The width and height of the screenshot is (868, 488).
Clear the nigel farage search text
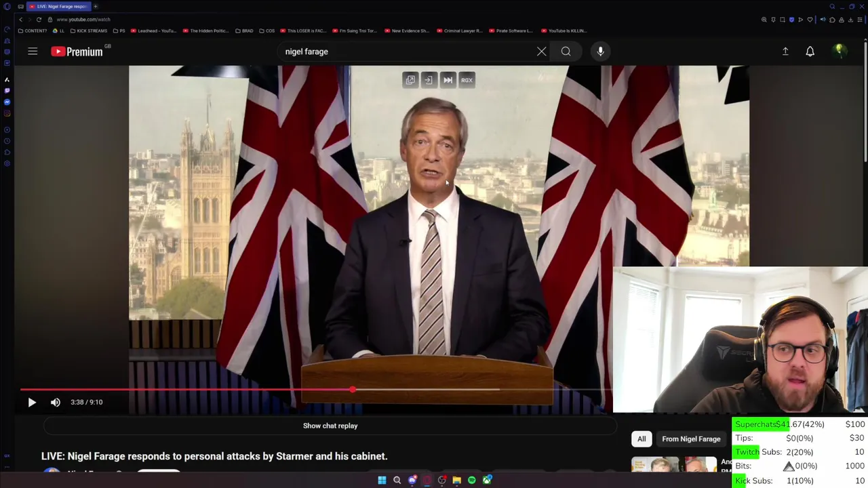pyautogui.click(x=541, y=52)
